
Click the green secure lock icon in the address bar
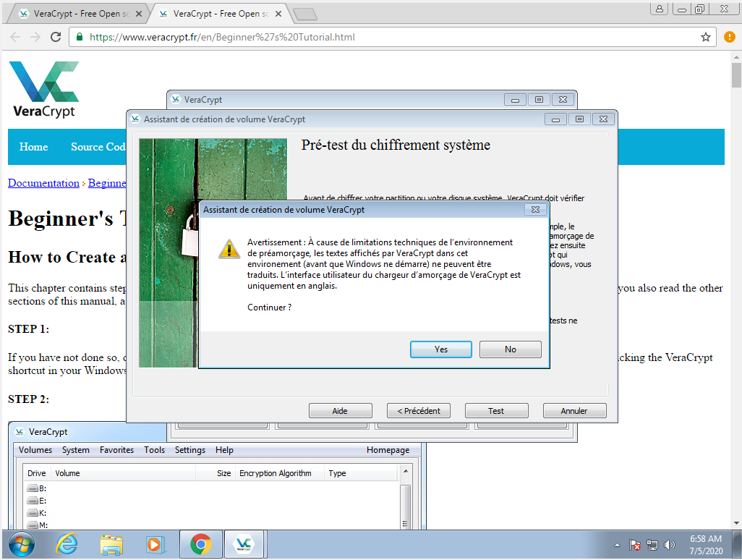tap(80, 37)
